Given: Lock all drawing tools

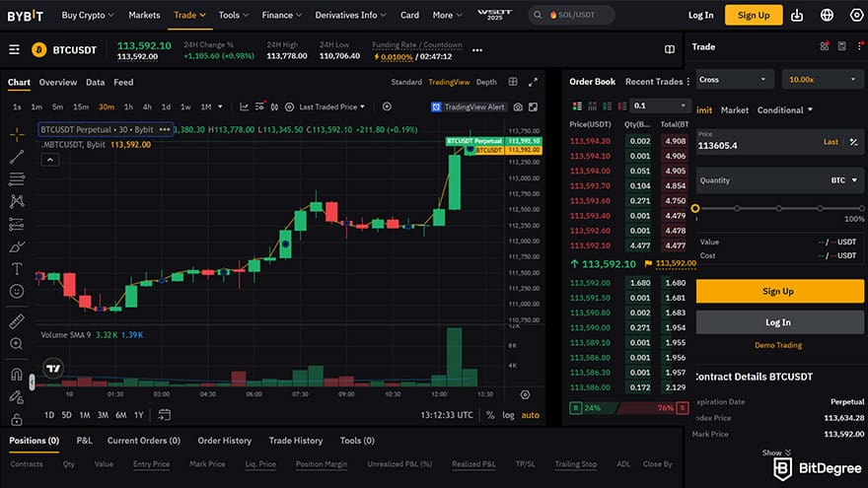Looking at the screenshot, I should (17, 419).
